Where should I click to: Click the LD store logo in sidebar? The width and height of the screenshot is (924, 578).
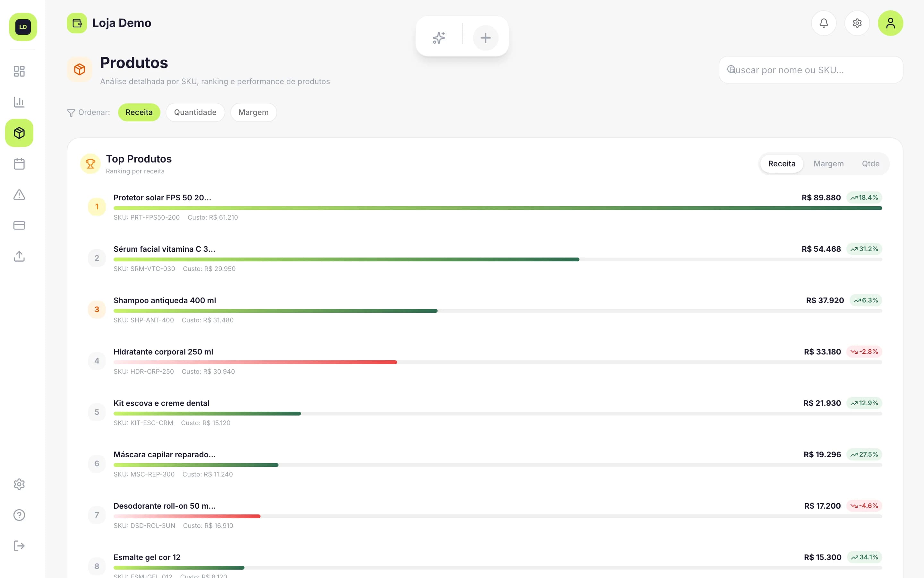pos(23,27)
